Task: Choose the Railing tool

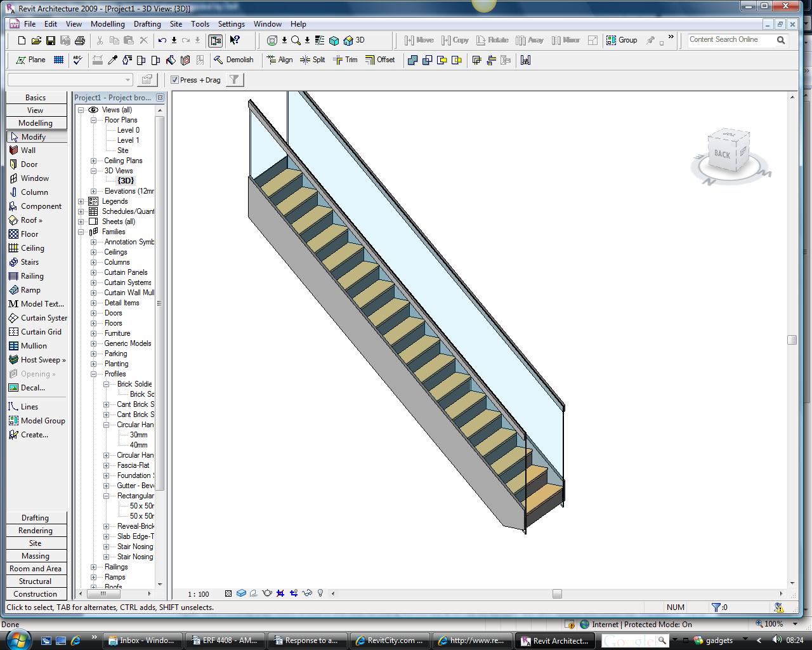Action: pyautogui.click(x=32, y=276)
